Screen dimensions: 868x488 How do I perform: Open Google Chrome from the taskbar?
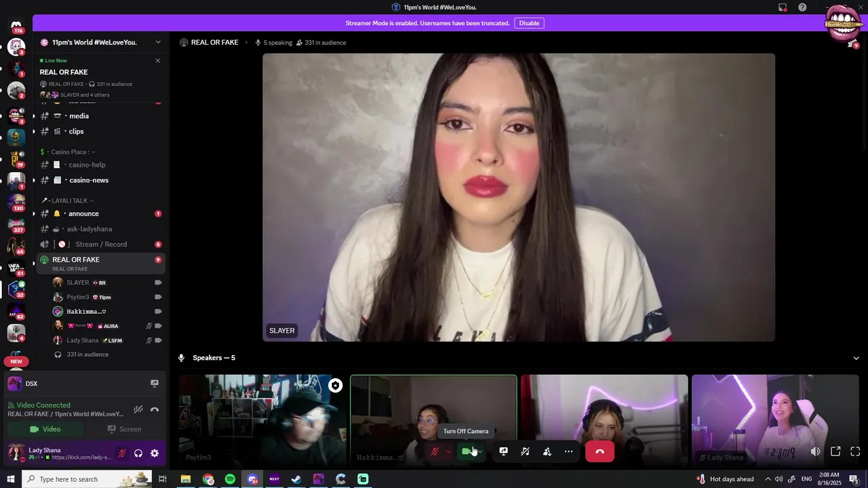pos(208,479)
